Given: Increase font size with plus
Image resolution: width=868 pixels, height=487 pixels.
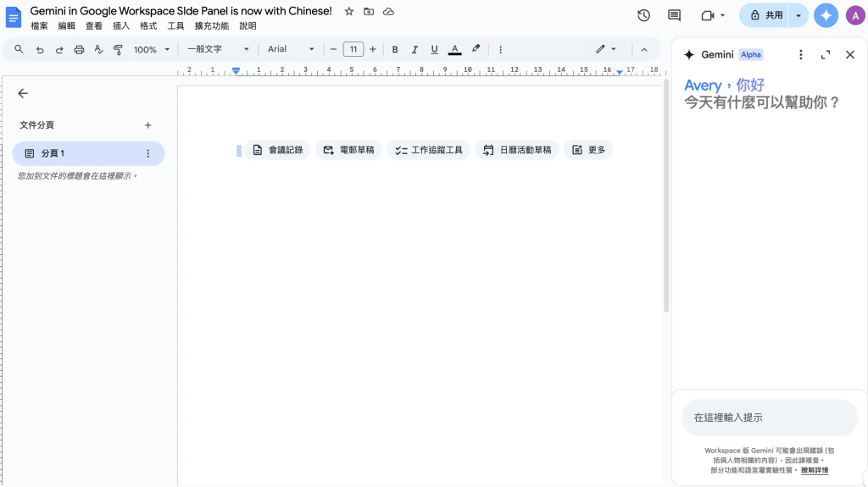Looking at the screenshot, I should (x=373, y=49).
